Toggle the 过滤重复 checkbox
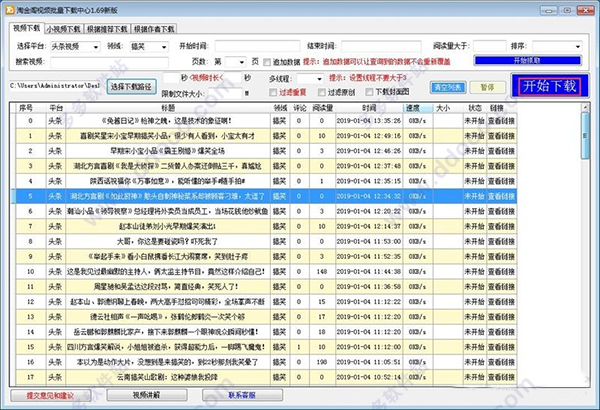This screenshot has width=600, height=410. [x=273, y=92]
